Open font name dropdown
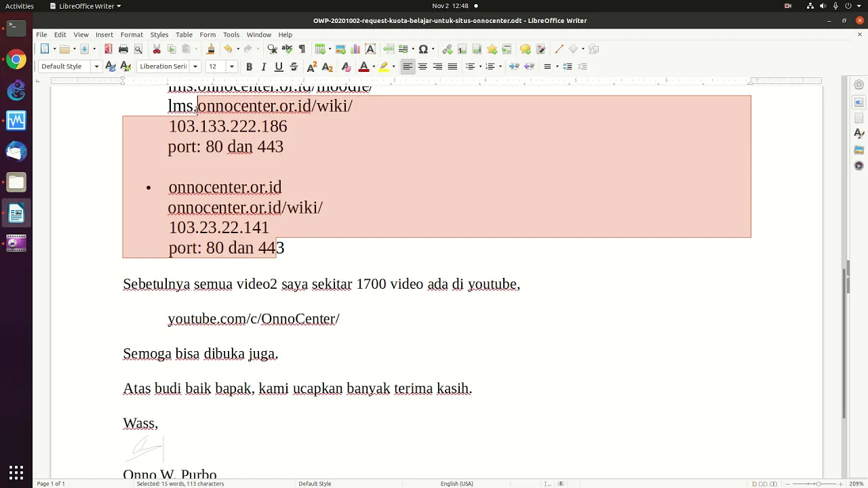 pos(195,66)
